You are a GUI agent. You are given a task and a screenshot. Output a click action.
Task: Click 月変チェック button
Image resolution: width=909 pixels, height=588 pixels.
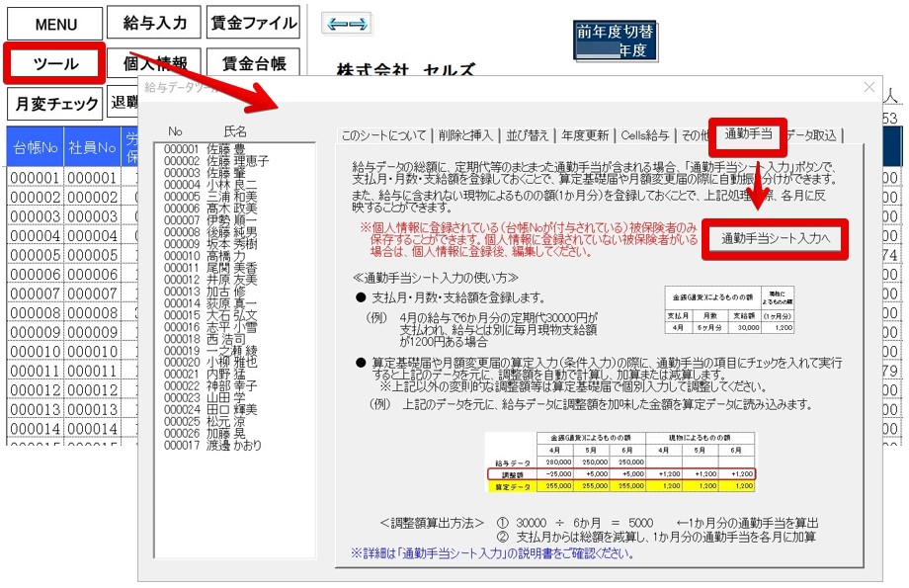point(55,104)
